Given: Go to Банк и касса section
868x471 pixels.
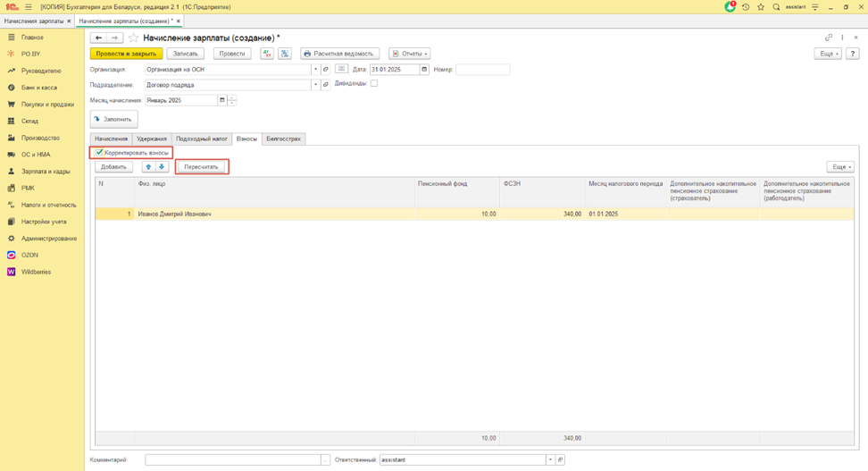Looking at the screenshot, I should tap(38, 88).
